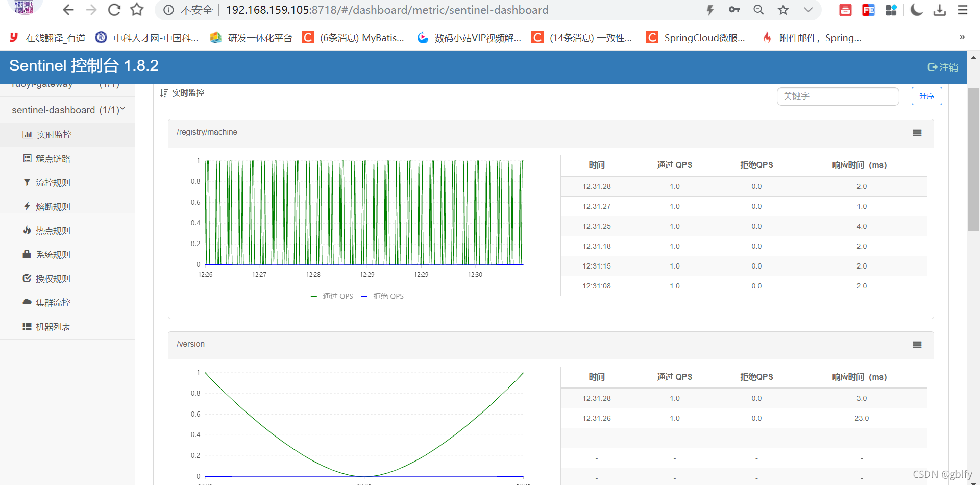Click the scrollbar up arrow
Screen dimensions: 980x485
(x=973, y=57)
